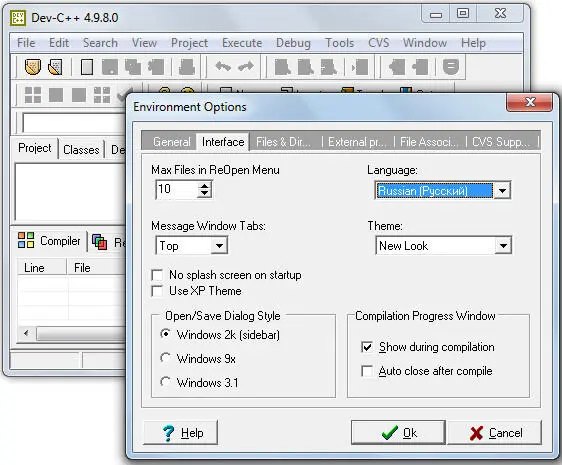Click the Dev-C++ application icon in title bar
Screen dimensions: 562x465
point(18,18)
